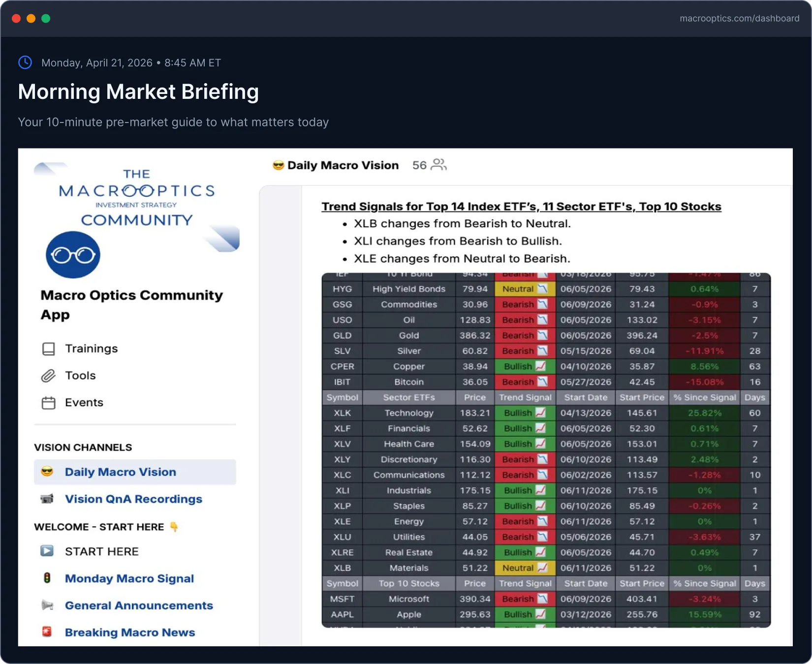
Task: Click the Daily Macro Vision channel title
Action: [x=343, y=165]
